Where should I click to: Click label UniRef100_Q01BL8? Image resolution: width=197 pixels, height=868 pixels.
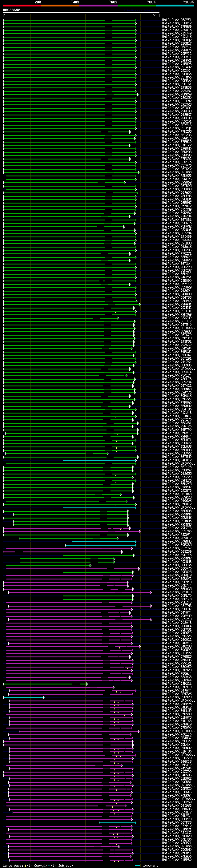pyautogui.click(x=177, y=592)
